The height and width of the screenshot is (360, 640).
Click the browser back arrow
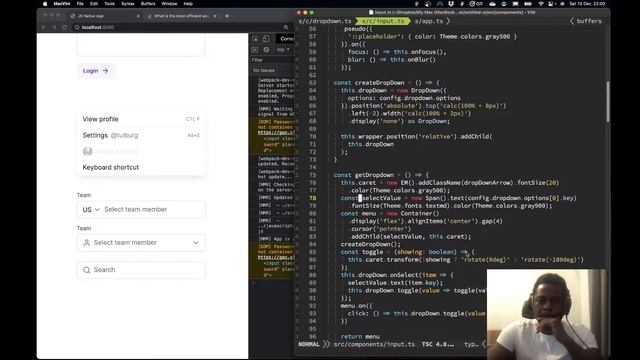pos(44,27)
